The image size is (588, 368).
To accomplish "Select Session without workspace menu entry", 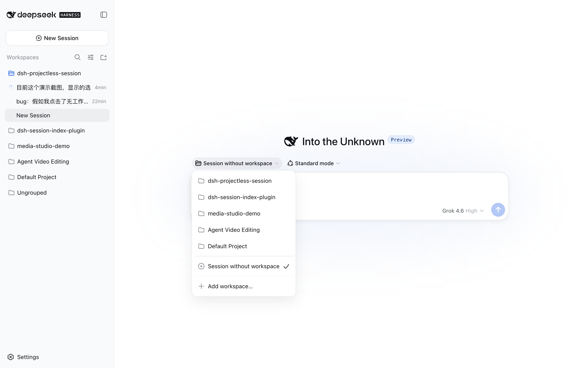I will click(244, 266).
